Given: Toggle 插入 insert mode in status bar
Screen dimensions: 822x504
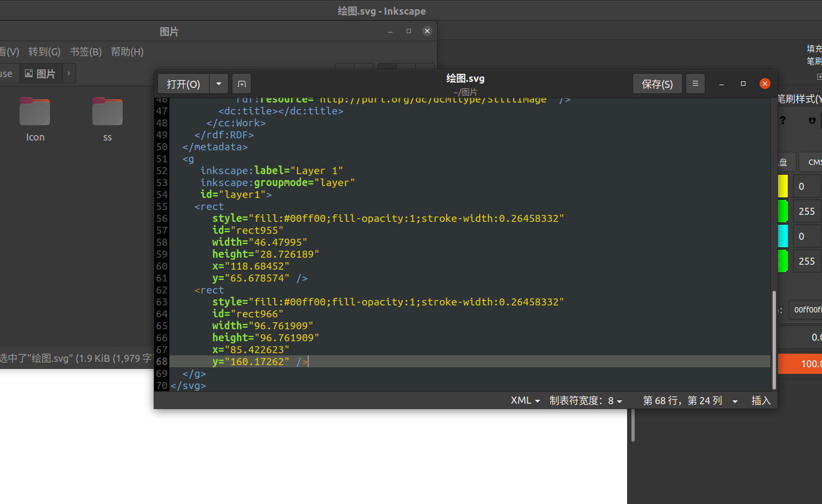Looking at the screenshot, I should [x=760, y=401].
